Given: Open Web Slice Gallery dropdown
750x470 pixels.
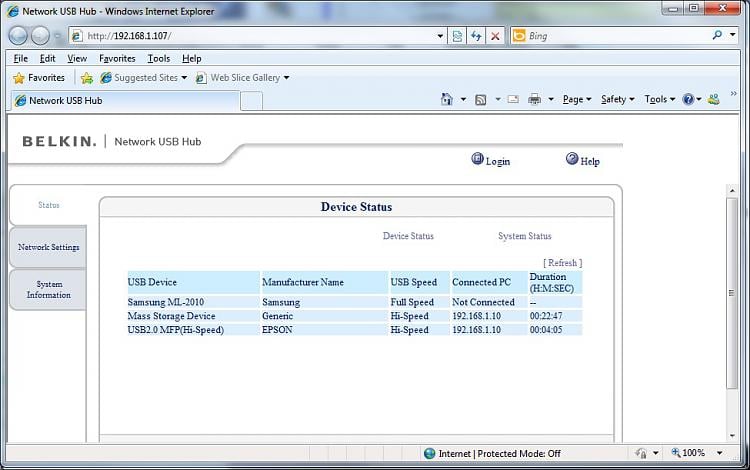Looking at the screenshot, I should coord(243,77).
